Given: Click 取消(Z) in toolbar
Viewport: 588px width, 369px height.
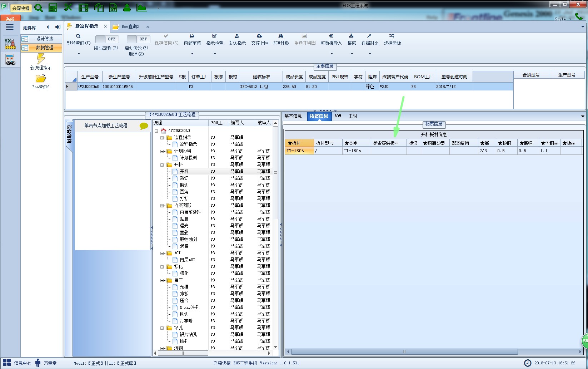Looking at the screenshot, I should (x=136, y=54).
